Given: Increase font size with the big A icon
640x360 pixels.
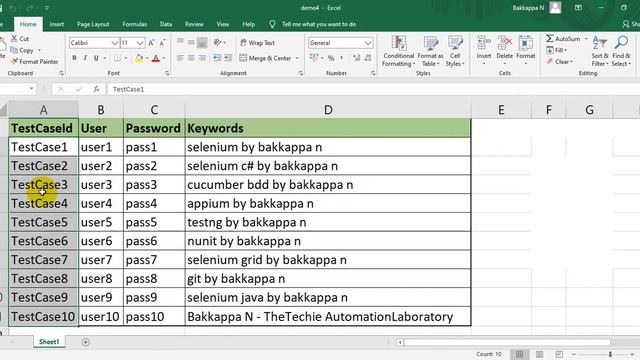Looking at the screenshot, I should [x=151, y=43].
